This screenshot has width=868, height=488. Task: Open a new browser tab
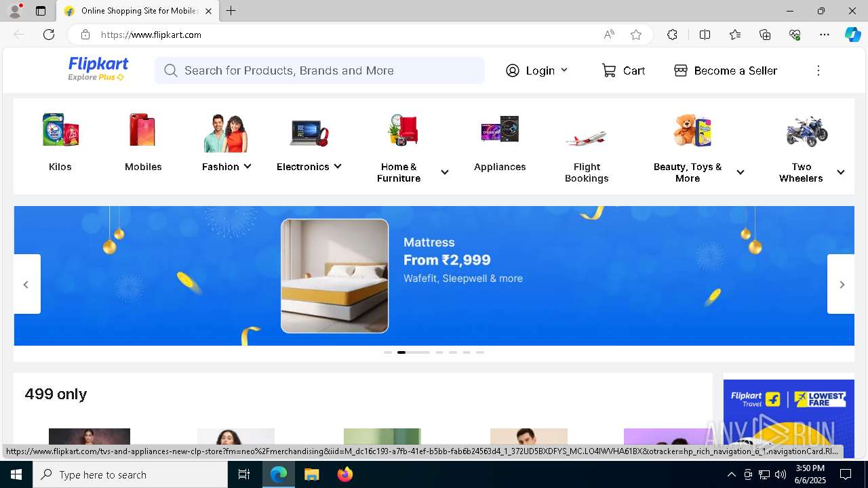click(x=231, y=11)
